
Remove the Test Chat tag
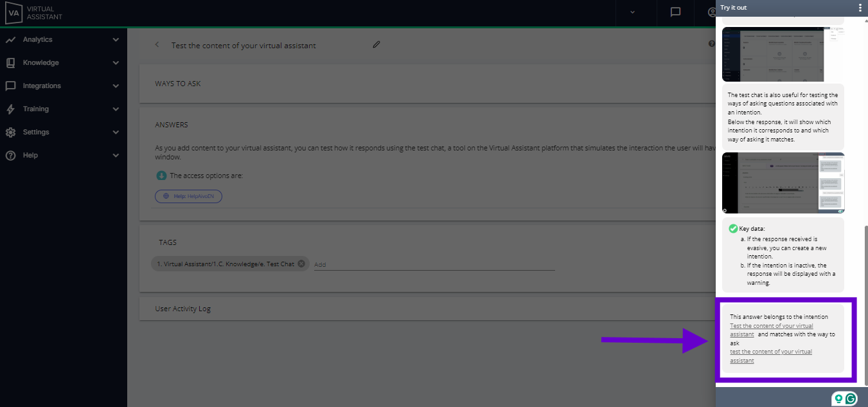301,264
